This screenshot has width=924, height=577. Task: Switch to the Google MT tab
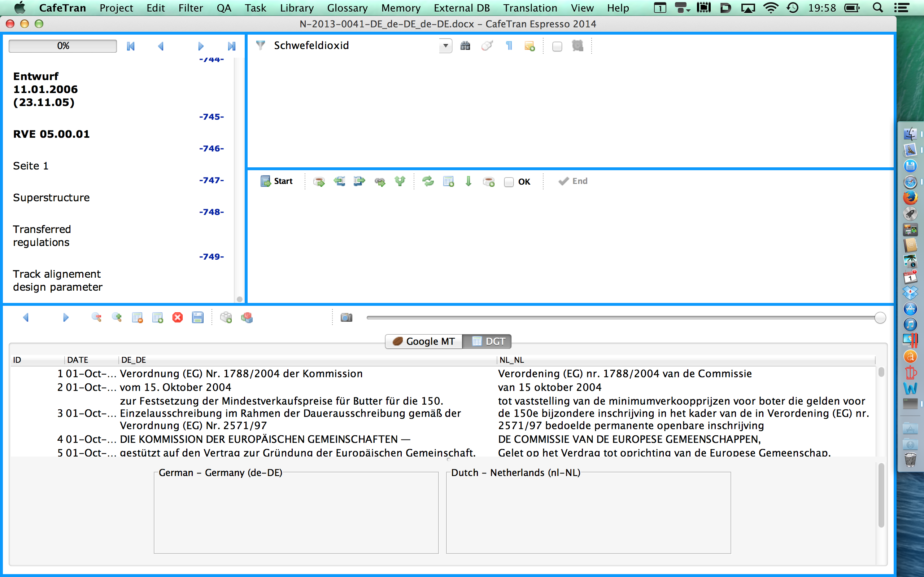424,341
